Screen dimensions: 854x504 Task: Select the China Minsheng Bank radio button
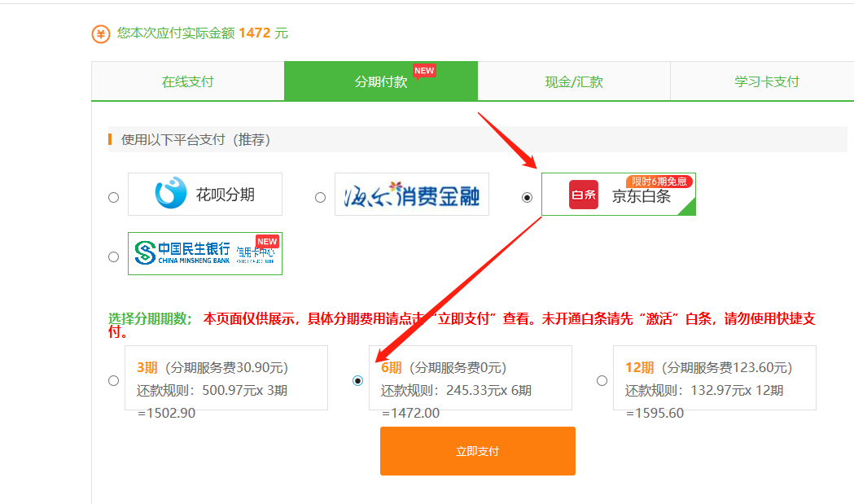tap(113, 256)
